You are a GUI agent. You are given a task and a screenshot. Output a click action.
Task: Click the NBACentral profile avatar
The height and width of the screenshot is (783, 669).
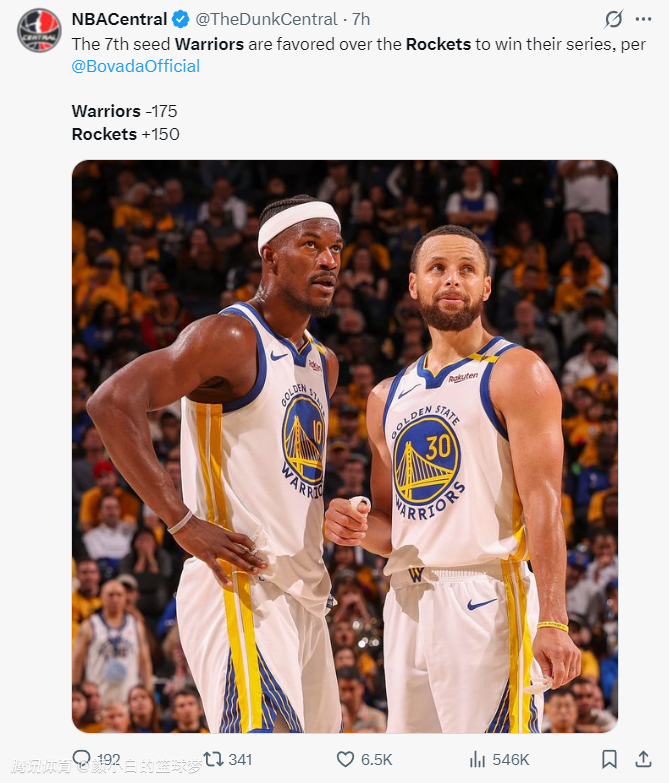pyautogui.click(x=39, y=30)
